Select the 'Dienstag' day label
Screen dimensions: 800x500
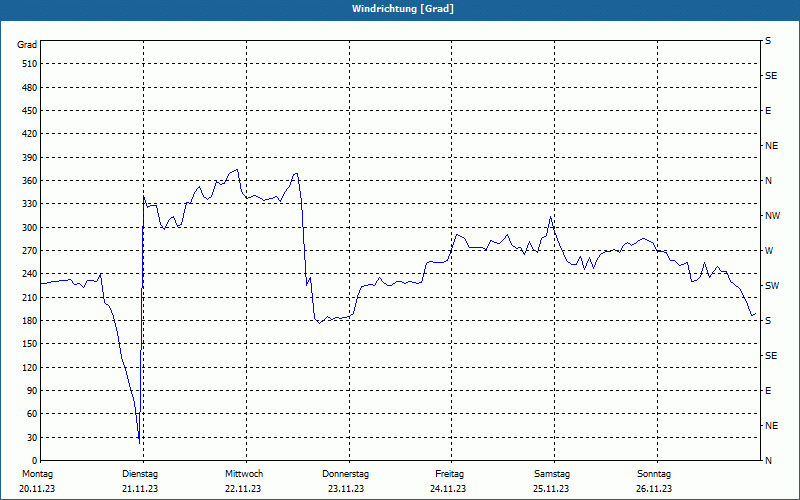click(x=140, y=474)
